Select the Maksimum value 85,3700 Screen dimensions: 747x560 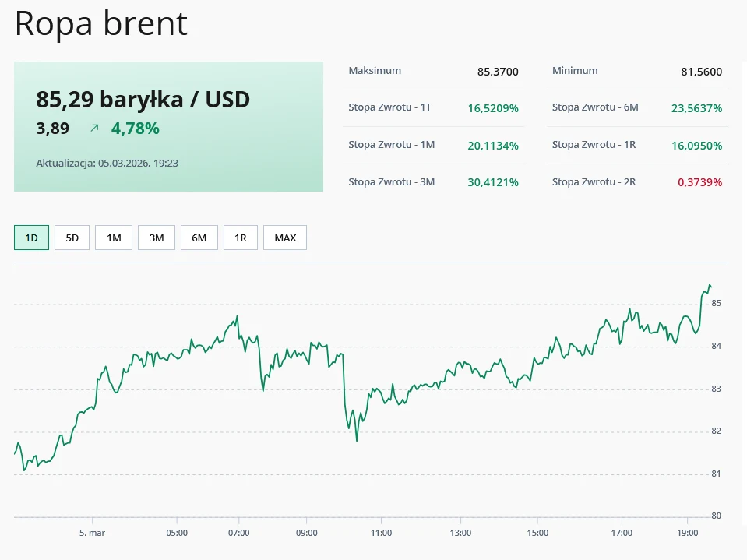pos(499,72)
